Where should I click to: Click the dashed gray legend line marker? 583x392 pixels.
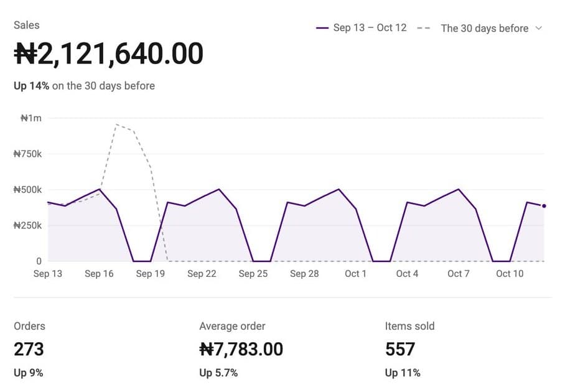pos(424,28)
